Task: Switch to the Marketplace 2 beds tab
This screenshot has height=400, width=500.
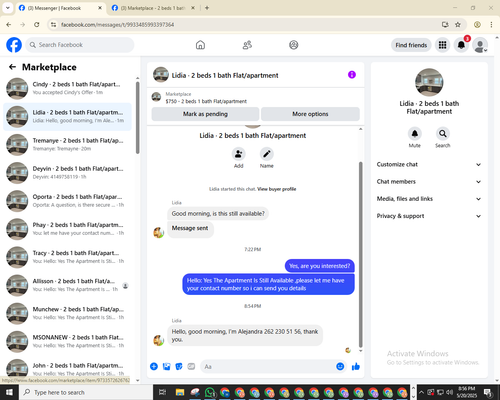Action: pyautogui.click(x=153, y=8)
